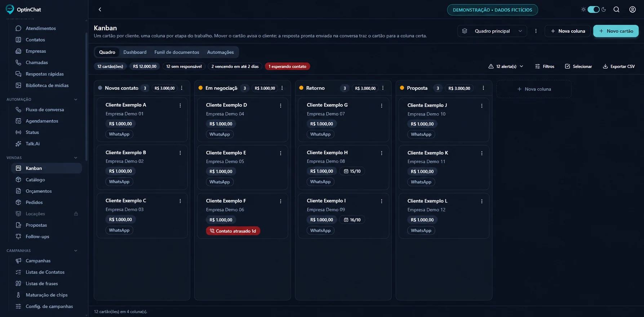The width and height of the screenshot is (644, 317).
Task: Click the Empresa Demo 09 company name
Action: 326,210
